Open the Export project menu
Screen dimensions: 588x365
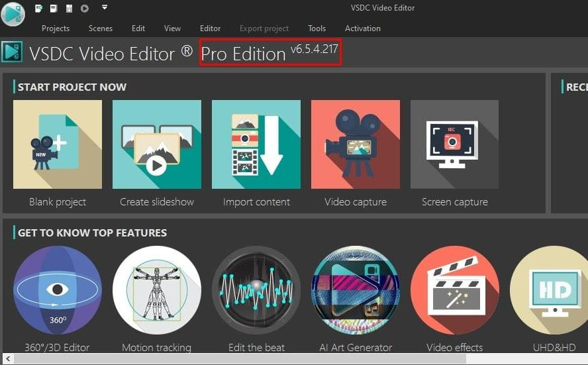[x=264, y=28]
